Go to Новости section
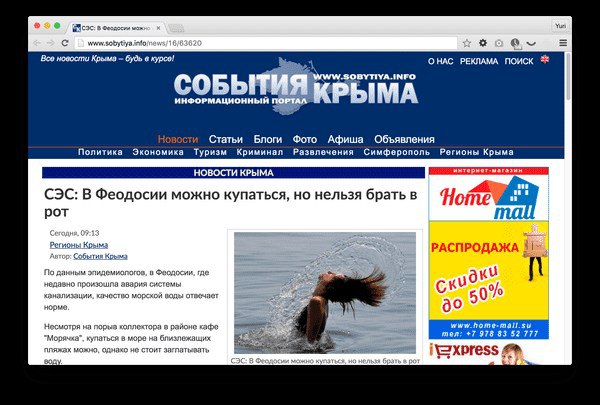This screenshot has height=405, width=600. point(178,139)
